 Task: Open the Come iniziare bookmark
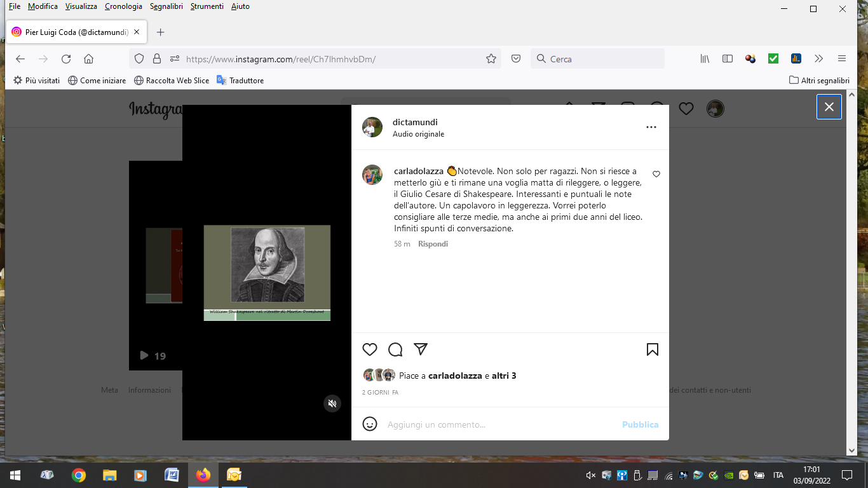point(97,81)
